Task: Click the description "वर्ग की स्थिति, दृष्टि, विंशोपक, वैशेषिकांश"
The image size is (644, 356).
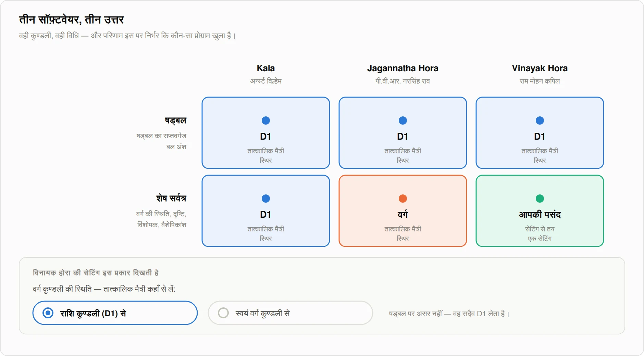Action: (161, 219)
